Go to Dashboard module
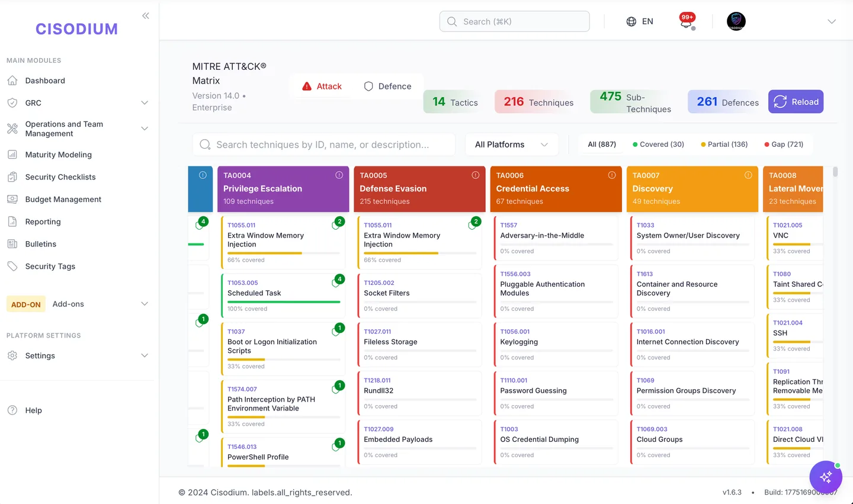The width and height of the screenshot is (853, 504). (x=45, y=81)
